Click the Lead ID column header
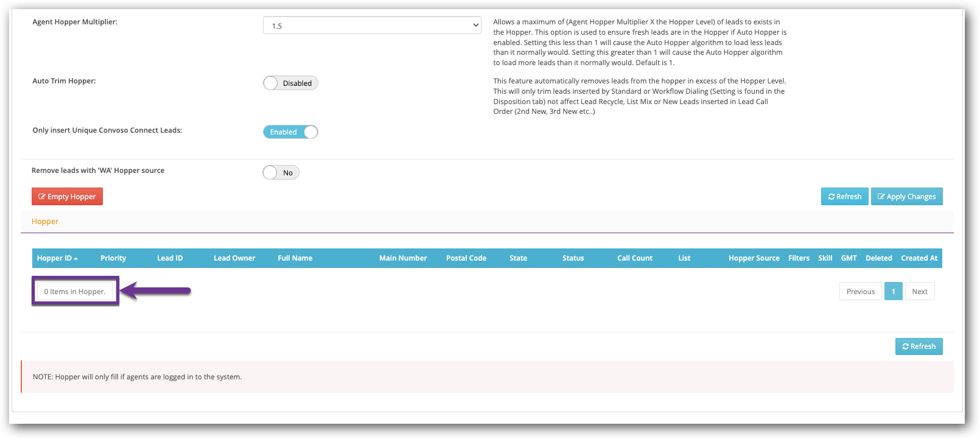Viewport: 980px width, 439px height. pos(170,258)
